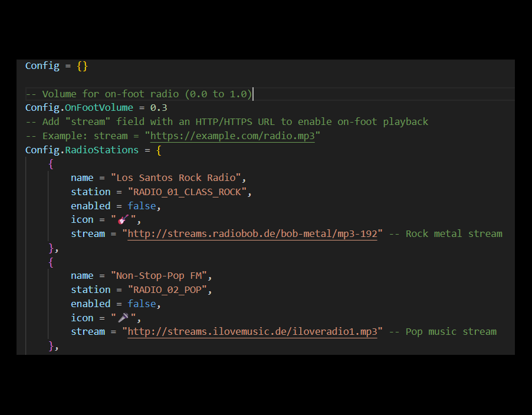Open the ilovemusic iloveradio1.mp3 URL
The width and height of the screenshot is (532, 415).
pos(252,332)
